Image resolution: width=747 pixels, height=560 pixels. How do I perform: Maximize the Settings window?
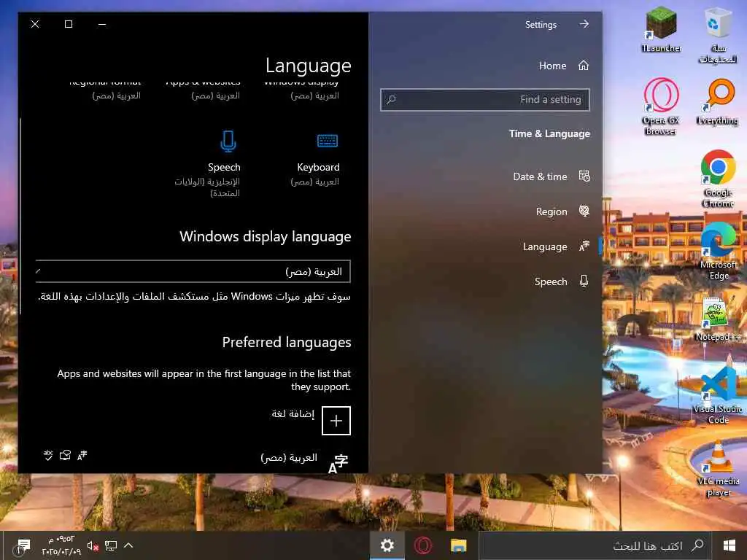point(69,24)
